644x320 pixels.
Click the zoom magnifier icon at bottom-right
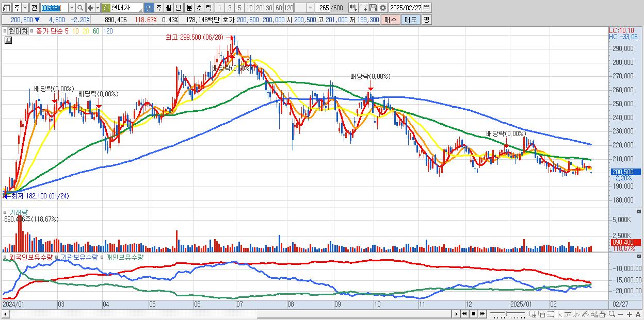[611, 314]
